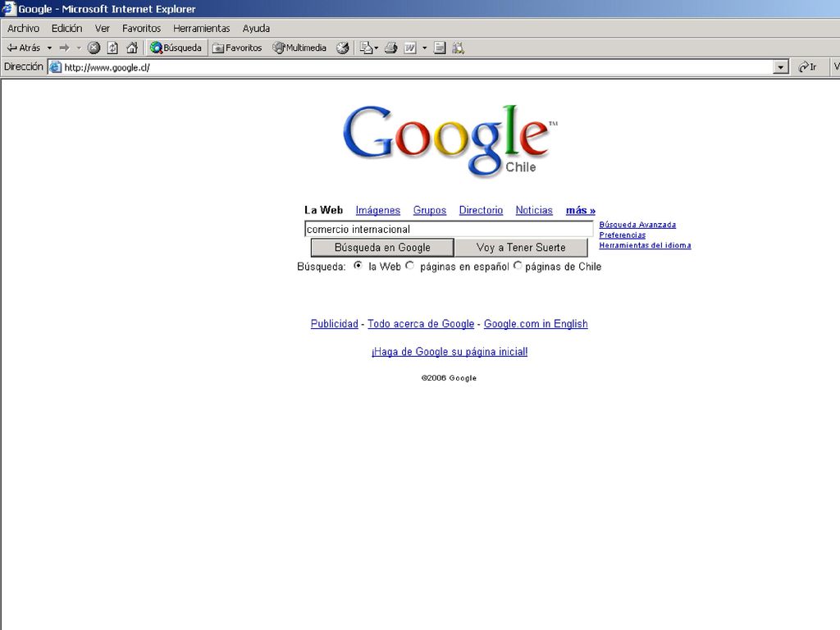Click the Google search text box
Screen dimensions: 840x630
(x=449, y=230)
